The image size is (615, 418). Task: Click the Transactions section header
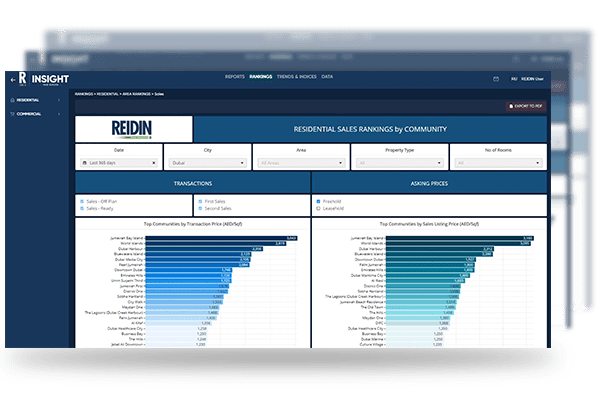tap(193, 183)
